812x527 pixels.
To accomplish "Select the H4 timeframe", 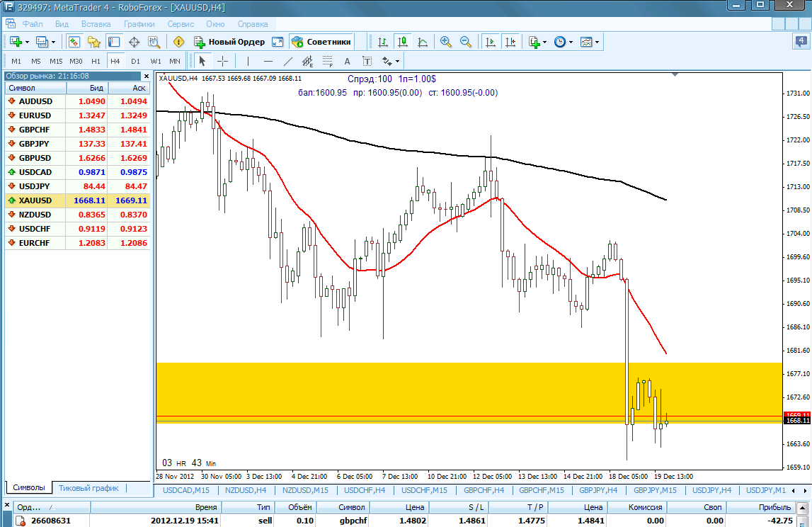I will 115,61.
